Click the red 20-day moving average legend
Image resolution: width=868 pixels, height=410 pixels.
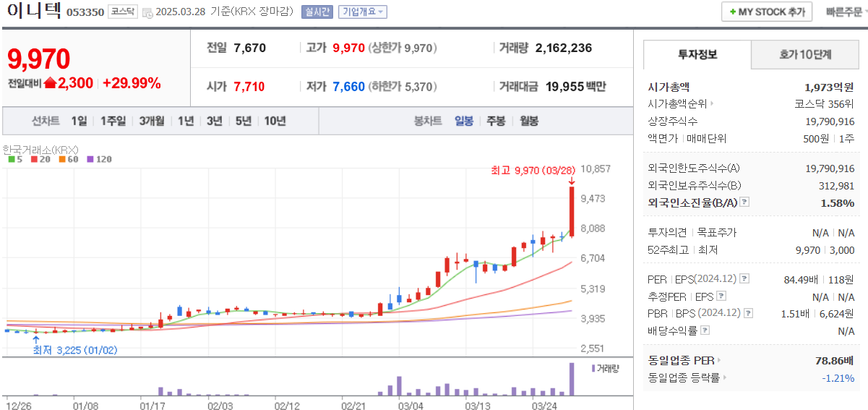[x=40, y=159]
